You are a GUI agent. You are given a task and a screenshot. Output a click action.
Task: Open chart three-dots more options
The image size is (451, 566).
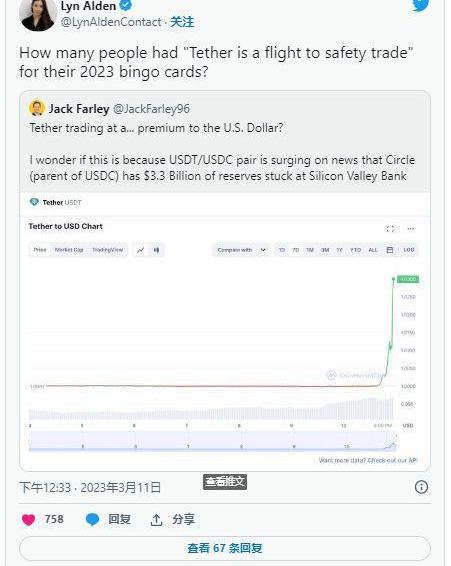411,229
